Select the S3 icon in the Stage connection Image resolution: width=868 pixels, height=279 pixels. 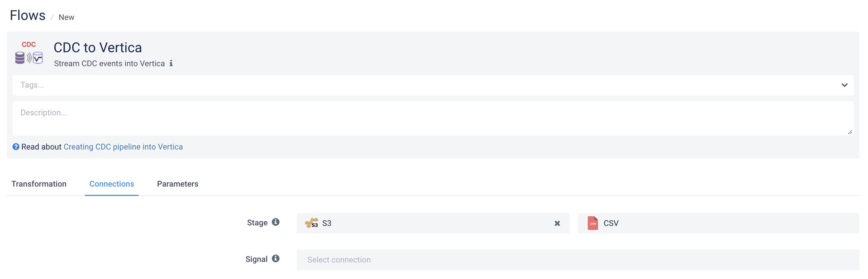click(x=312, y=223)
